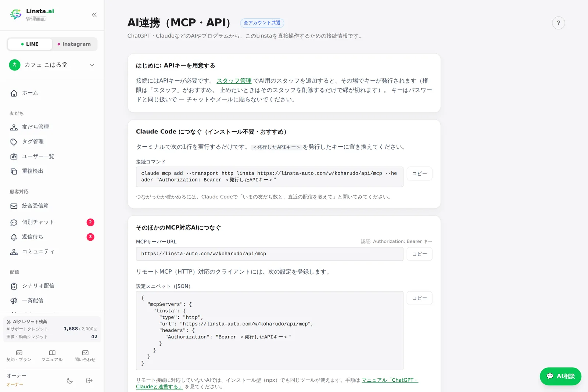Toggle dark mode with moon icon
This screenshot has width=588, height=392.
click(x=70, y=381)
